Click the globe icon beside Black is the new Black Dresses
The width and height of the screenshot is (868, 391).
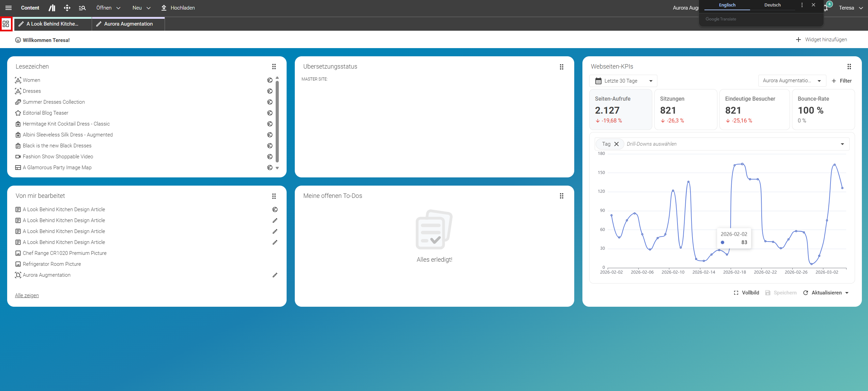(x=270, y=146)
